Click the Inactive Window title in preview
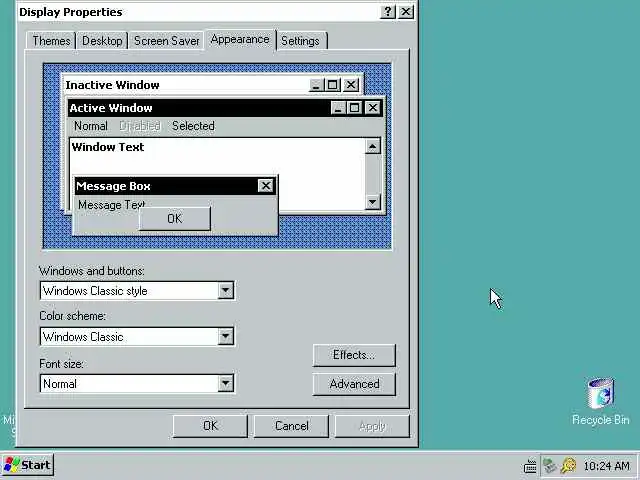Screen dimensions: 640x480 (113, 85)
